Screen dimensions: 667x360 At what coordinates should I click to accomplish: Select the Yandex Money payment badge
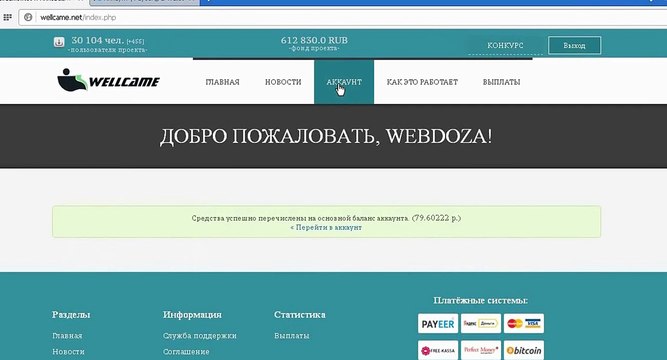481,324
